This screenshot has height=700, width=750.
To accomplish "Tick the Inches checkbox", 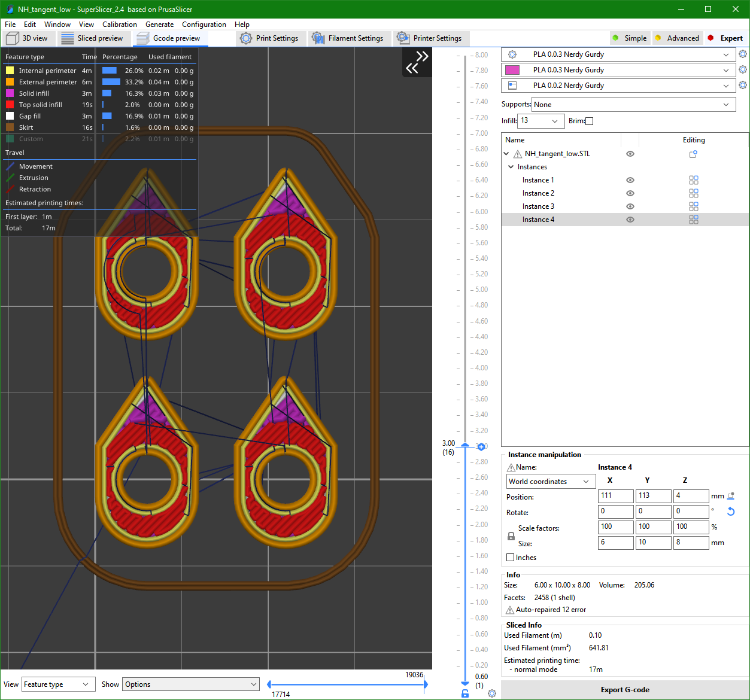I will click(511, 558).
